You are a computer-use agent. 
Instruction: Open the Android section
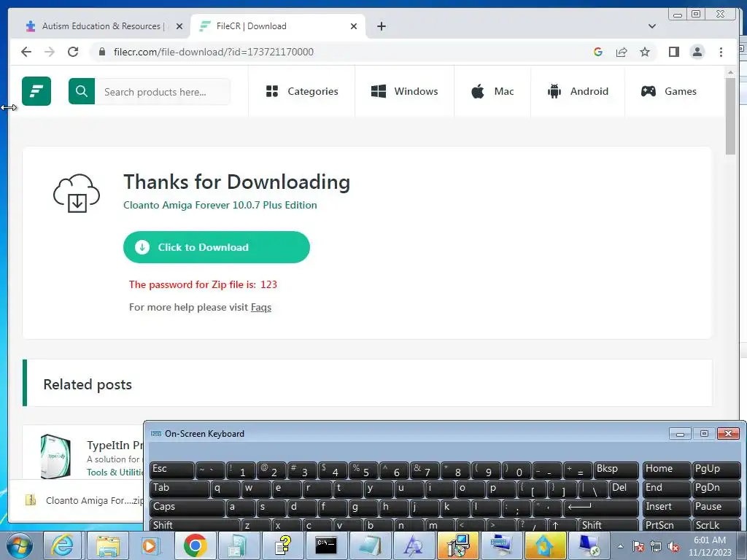[578, 91]
